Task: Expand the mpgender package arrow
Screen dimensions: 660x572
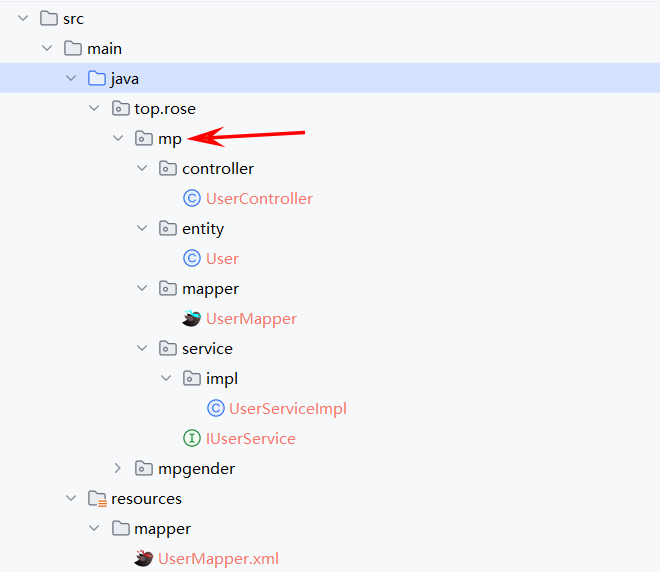Action: (118, 468)
